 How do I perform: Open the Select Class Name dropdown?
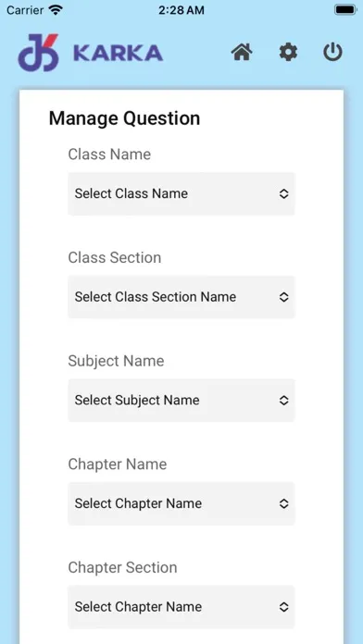point(181,193)
